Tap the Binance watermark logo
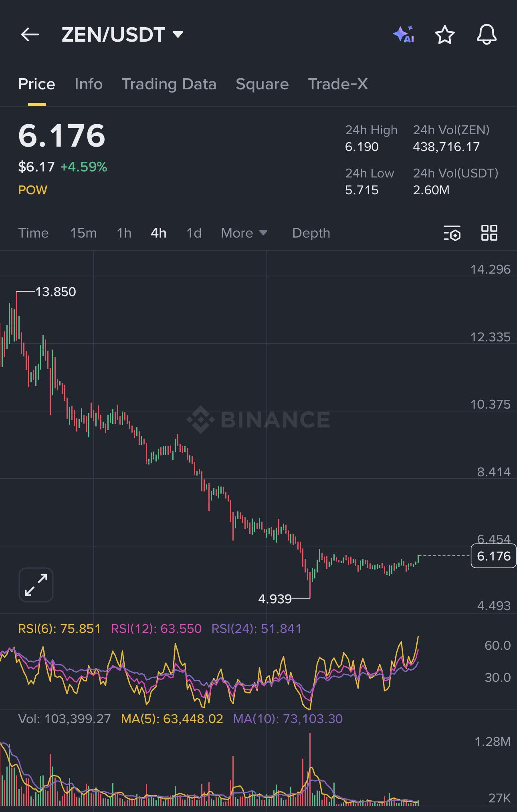The width and height of the screenshot is (517, 812). 259,419
